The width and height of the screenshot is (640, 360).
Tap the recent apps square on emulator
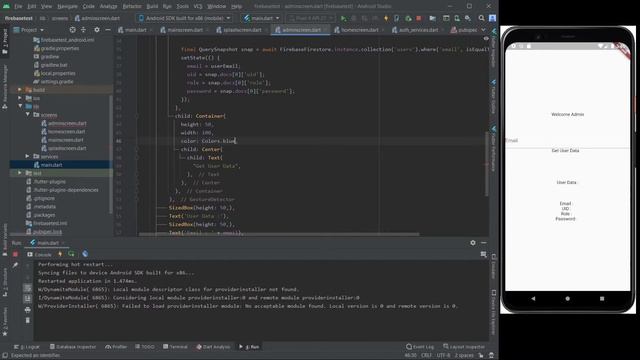coord(602,298)
